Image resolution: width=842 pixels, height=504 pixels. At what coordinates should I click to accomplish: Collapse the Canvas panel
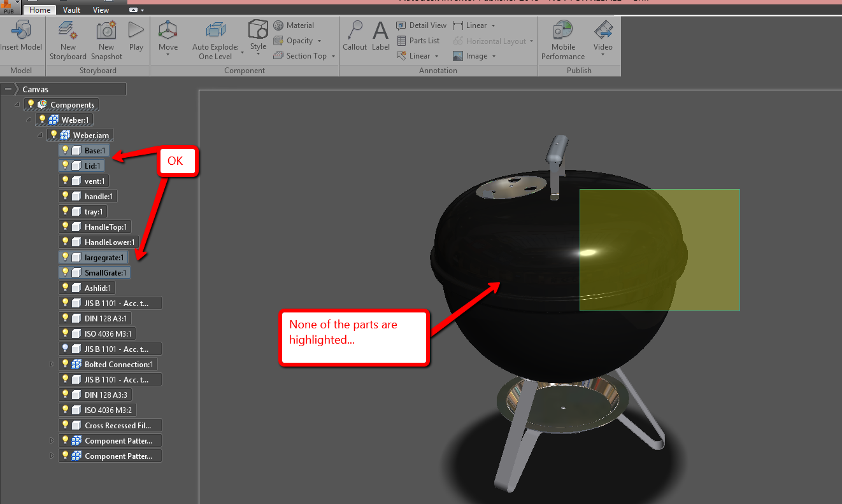tap(8, 89)
